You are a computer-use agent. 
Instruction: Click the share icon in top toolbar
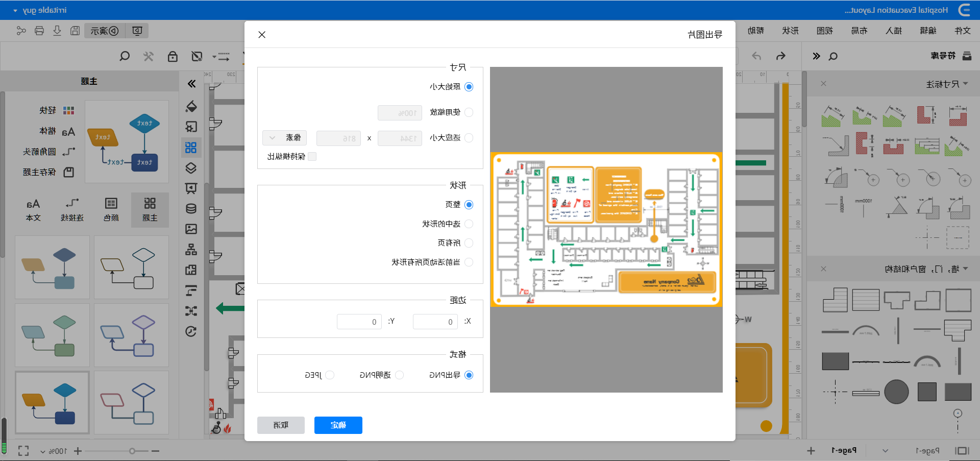coord(21,31)
